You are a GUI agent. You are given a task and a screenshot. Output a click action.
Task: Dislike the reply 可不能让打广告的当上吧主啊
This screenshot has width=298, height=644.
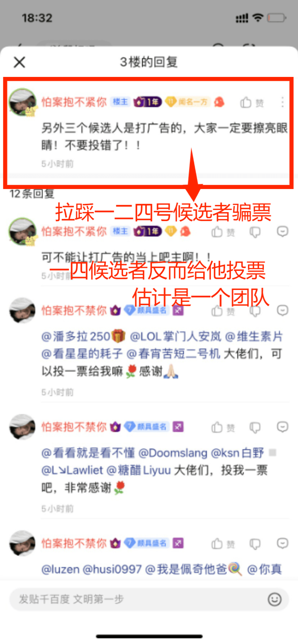click(x=255, y=232)
